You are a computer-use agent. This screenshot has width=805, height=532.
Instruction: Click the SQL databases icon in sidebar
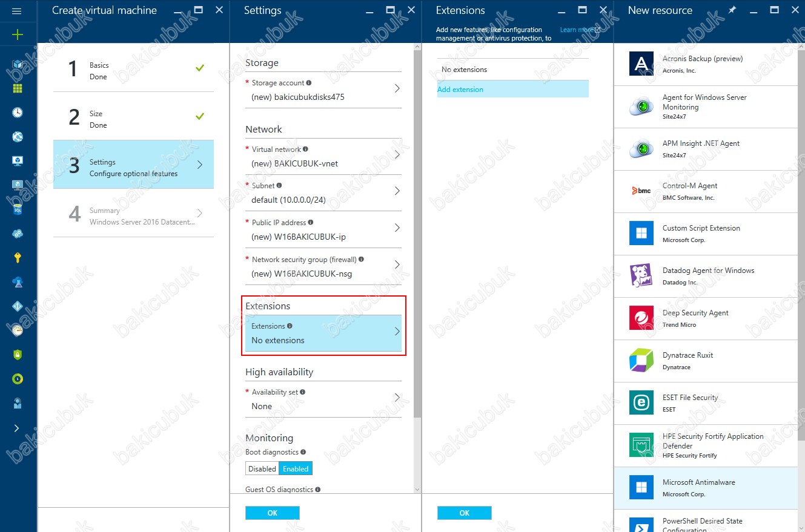(17, 209)
